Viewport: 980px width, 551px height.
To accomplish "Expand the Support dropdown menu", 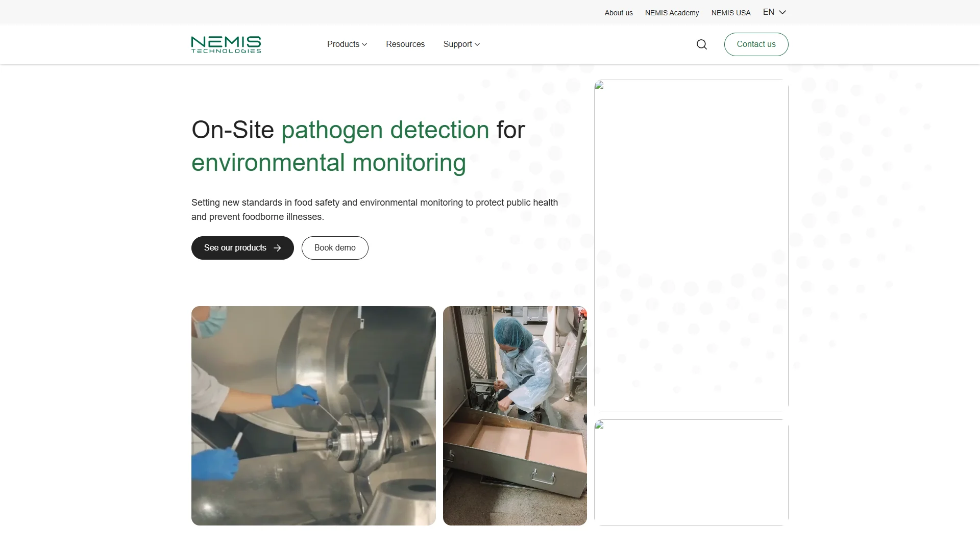I will 461,44.
